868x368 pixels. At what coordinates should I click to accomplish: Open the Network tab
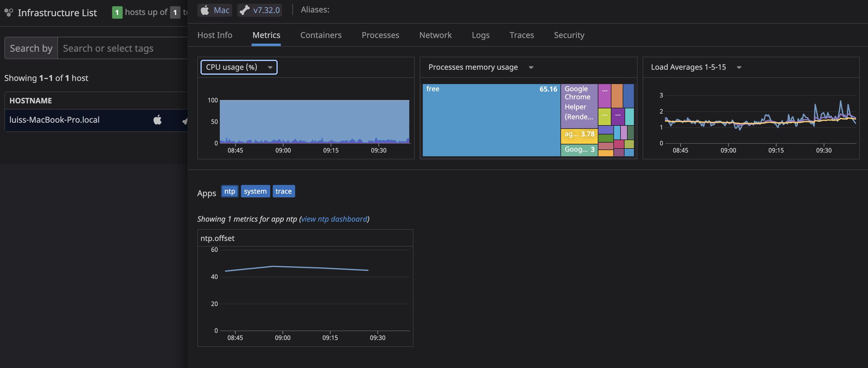pyautogui.click(x=435, y=35)
